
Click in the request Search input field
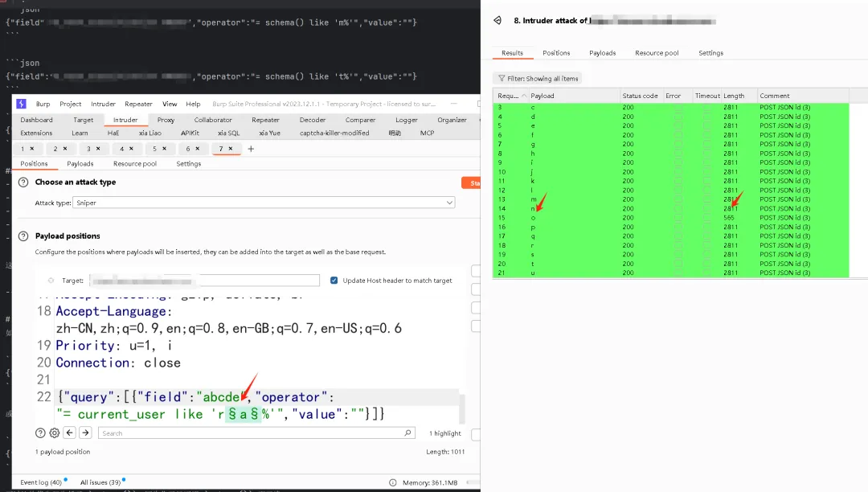click(256, 433)
